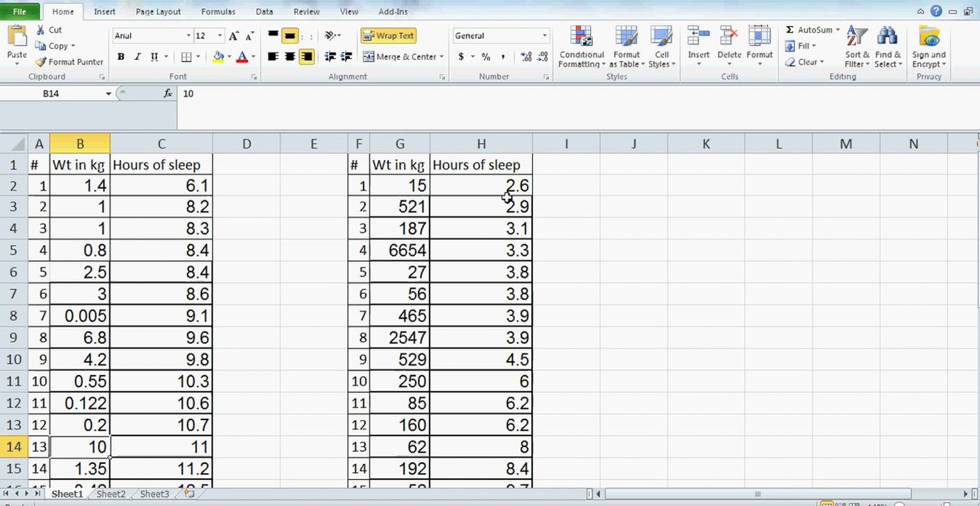Toggle Bold formatting

point(121,57)
